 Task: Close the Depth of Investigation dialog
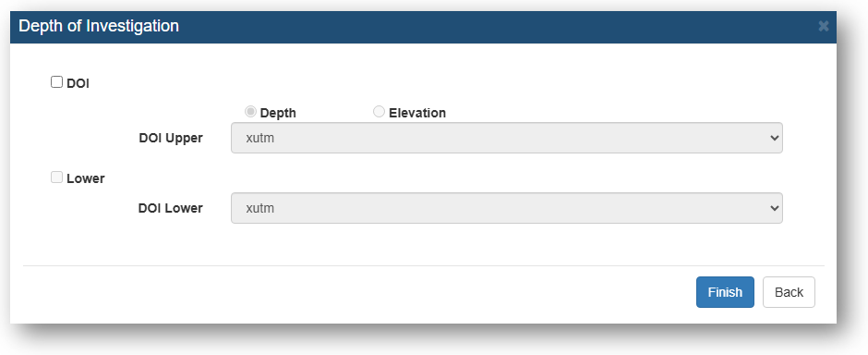[x=823, y=26]
